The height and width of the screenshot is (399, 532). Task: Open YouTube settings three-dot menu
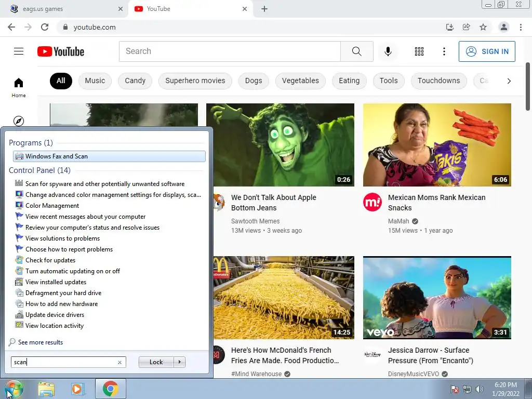point(444,51)
